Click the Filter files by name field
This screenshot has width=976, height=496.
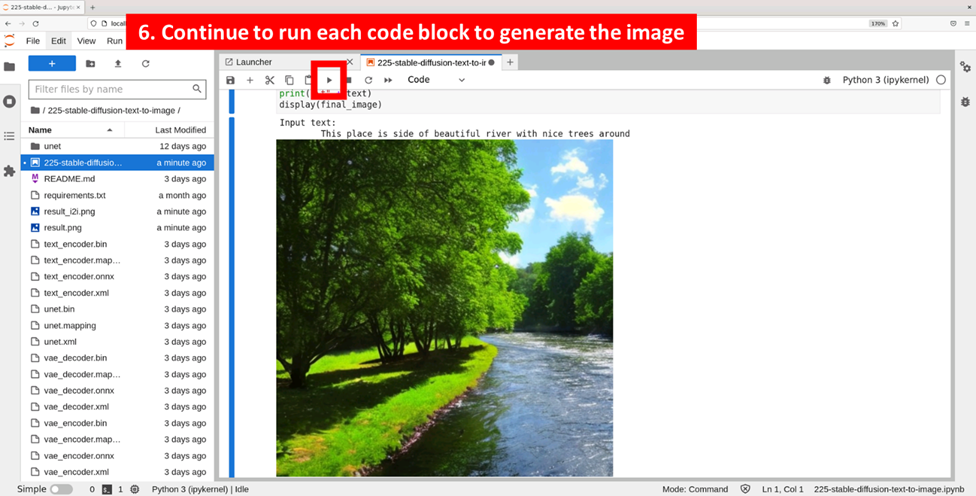click(117, 89)
